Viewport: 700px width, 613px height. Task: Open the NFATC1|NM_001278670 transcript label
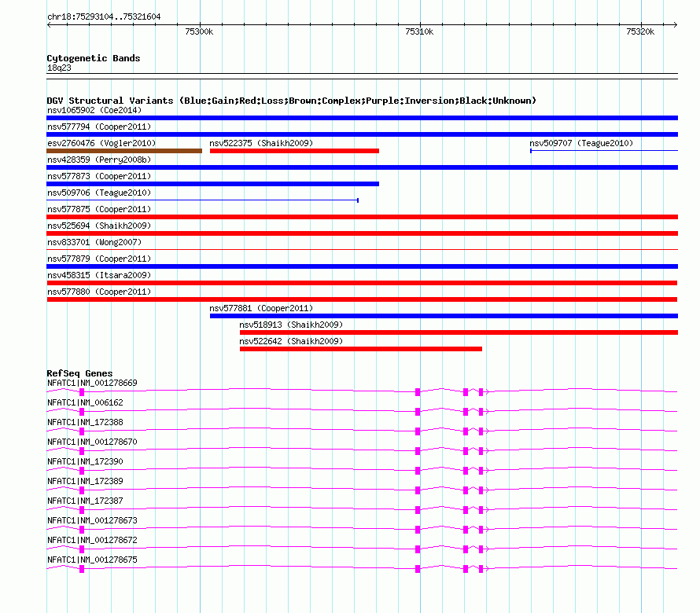pos(92,442)
